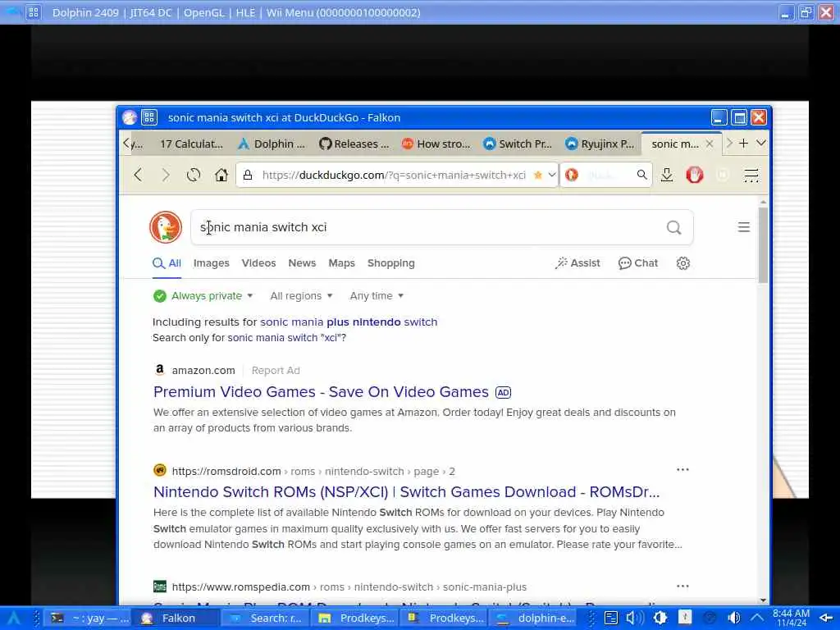Open more options for romsdroid result
Viewport: 840px width, 630px height.
[682, 470]
